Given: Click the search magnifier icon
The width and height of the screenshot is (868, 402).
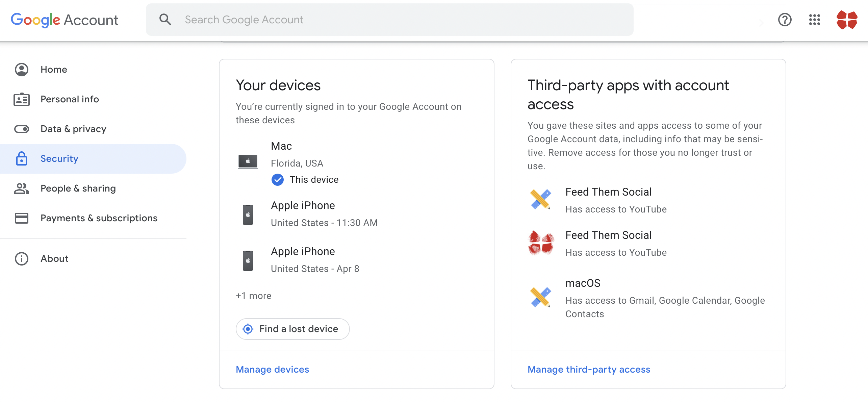Looking at the screenshot, I should (165, 20).
